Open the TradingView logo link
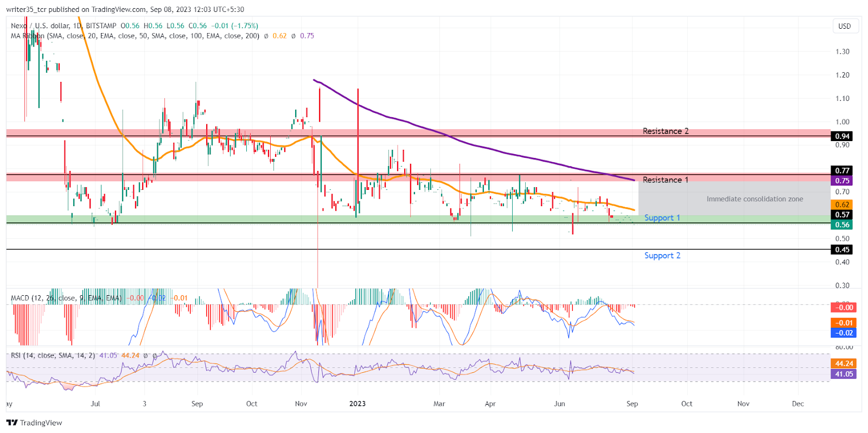This screenshot has height=433, width=868. coord(34,423)
